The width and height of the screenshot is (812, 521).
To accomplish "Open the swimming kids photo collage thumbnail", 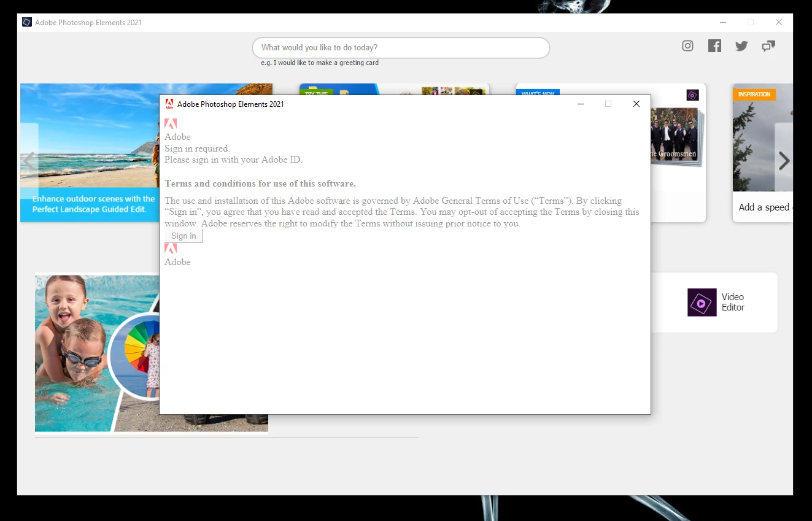I will [97, 353].
